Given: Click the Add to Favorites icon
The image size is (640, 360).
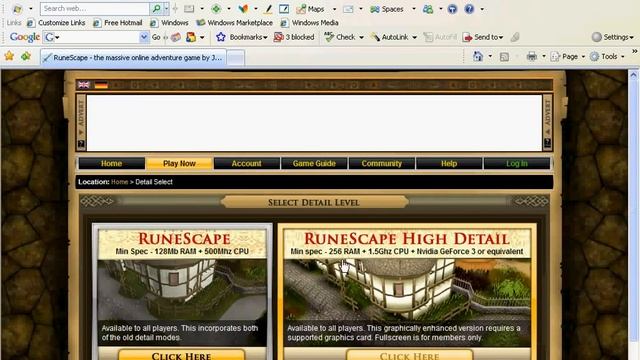Looking at the screenshot, I should [x=26, y=56].
